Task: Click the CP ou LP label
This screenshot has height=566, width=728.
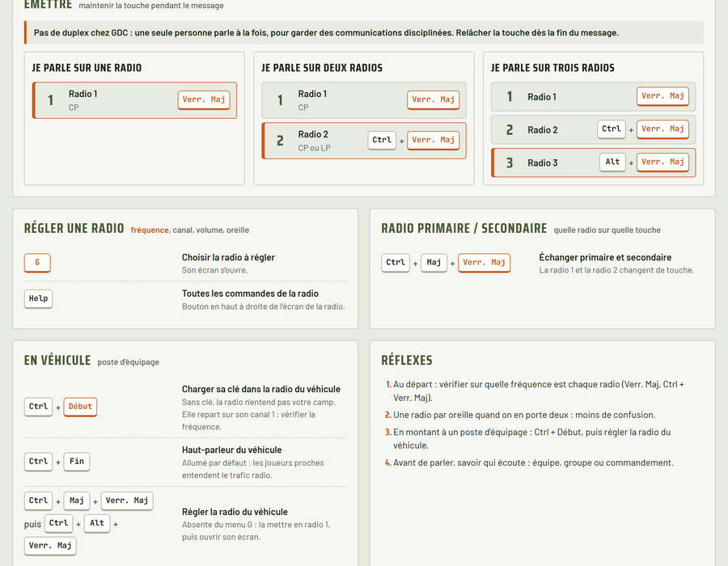Action: click(x=315, y=148)
